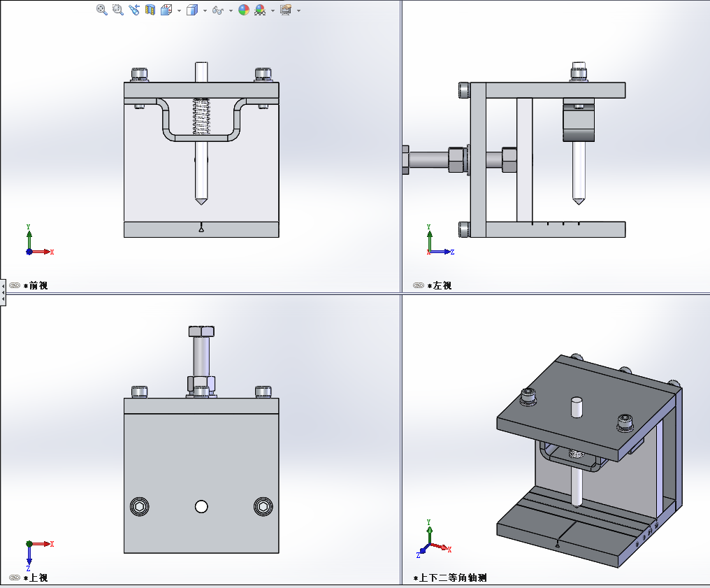Click the Zoom to Fit icon
The image size is (710, 588).
coord(102,10)
